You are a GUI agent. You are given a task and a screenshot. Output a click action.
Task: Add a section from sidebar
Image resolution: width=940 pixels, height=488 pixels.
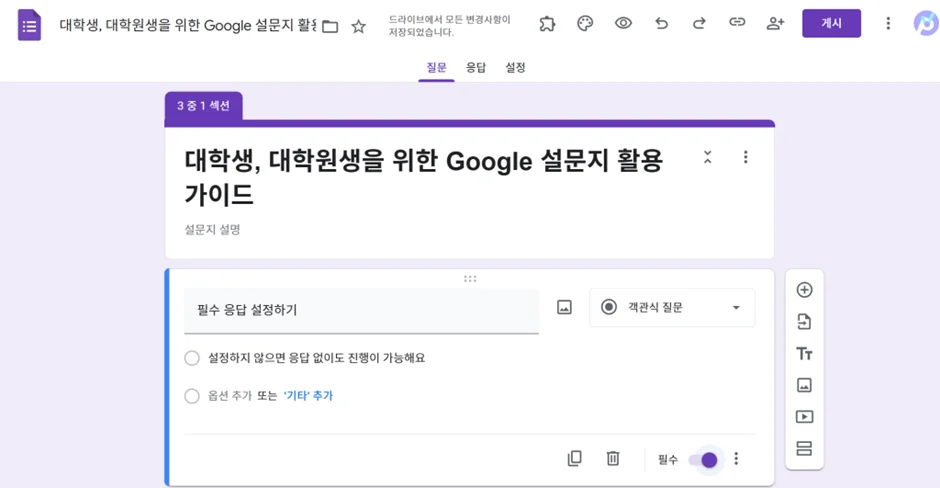tap(804, 448)
